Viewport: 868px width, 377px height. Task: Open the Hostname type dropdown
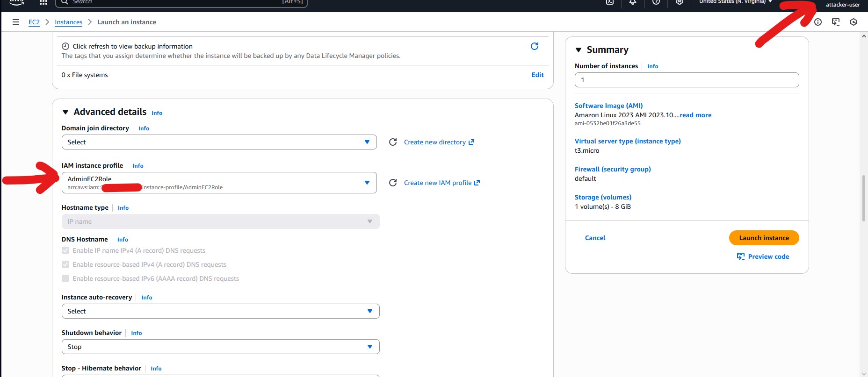click(x=220, y=221)
